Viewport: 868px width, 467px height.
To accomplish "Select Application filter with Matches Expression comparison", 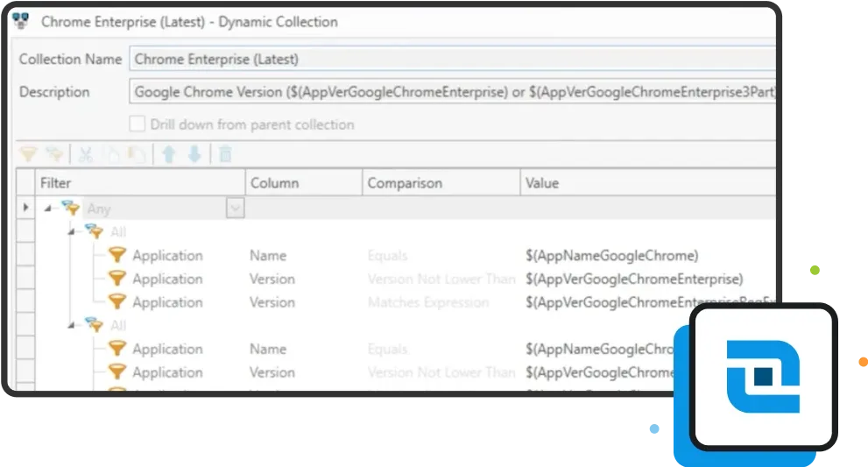I will click(168, 302).
